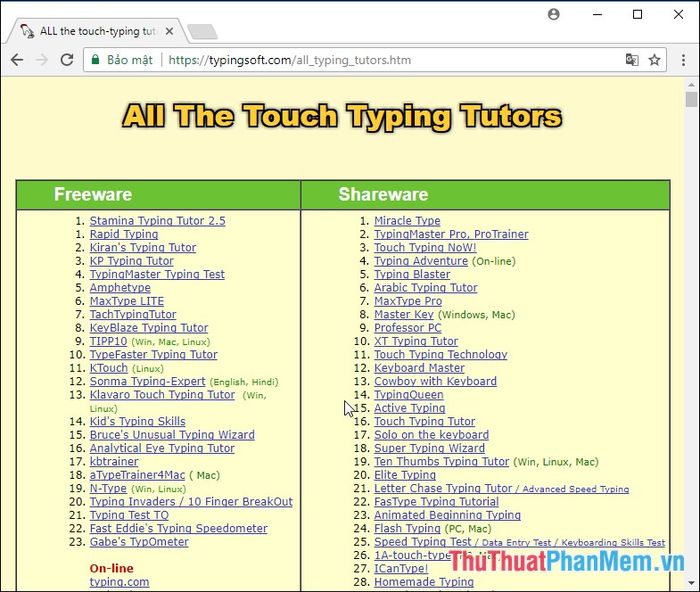Viewport: 700px width, 592px height.
Task: Open Animated Beginning Typing link
Action: click(447, 515)
